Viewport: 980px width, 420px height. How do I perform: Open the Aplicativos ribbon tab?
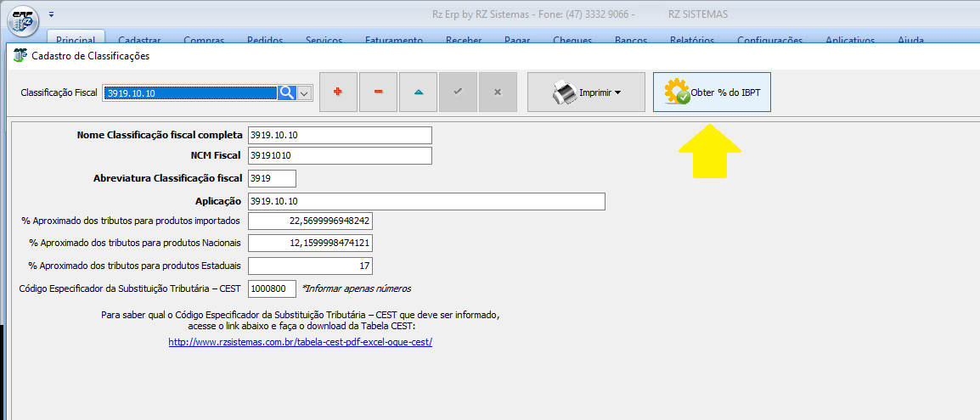click(850, 40)
